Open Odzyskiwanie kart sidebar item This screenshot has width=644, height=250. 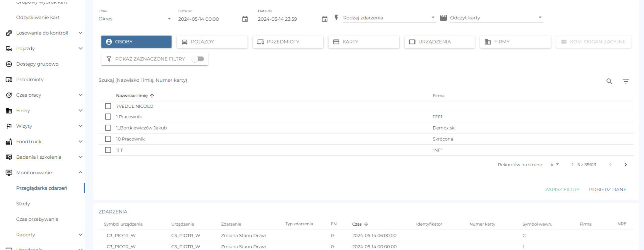[x=38, y=18]
